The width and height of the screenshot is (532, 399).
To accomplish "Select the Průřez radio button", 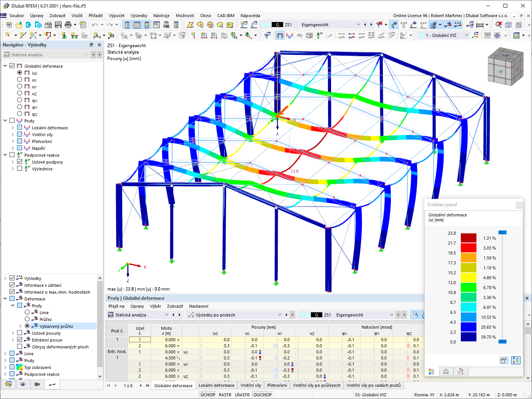I will click(x=27, y=319).
